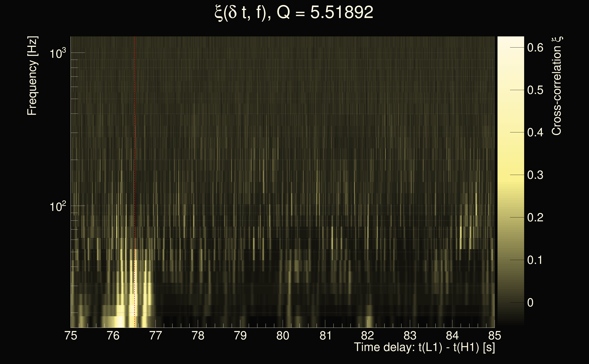Click the x-axis tick label 83
The image size is (589, 364).
tap(410, 336)
